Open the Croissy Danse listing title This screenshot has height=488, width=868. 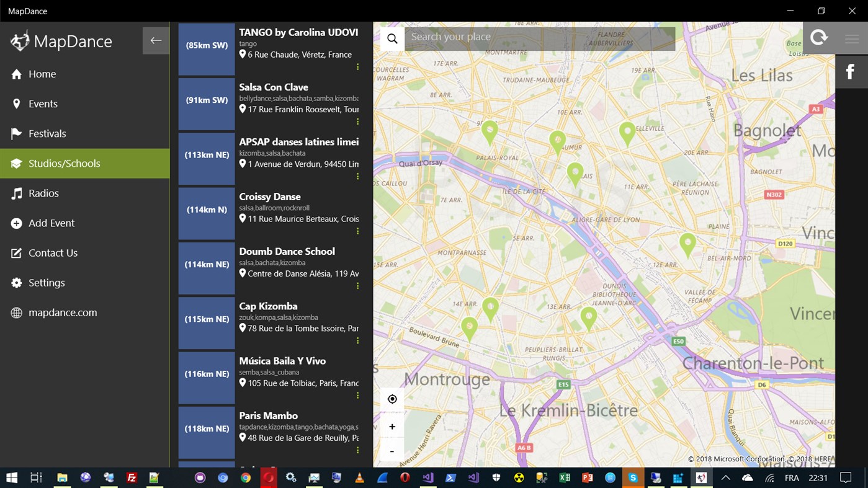[x=270, y=197]
